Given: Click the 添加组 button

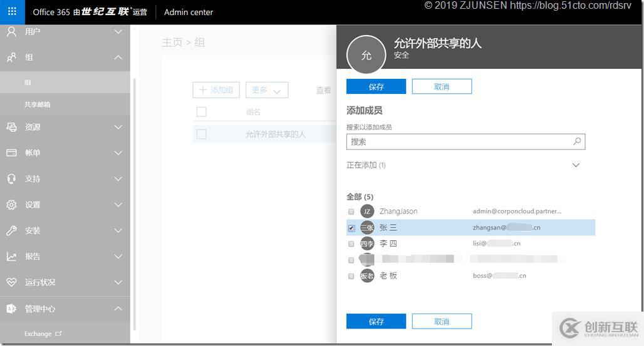Looking at the screenshot, I should [x=216, y=90].
